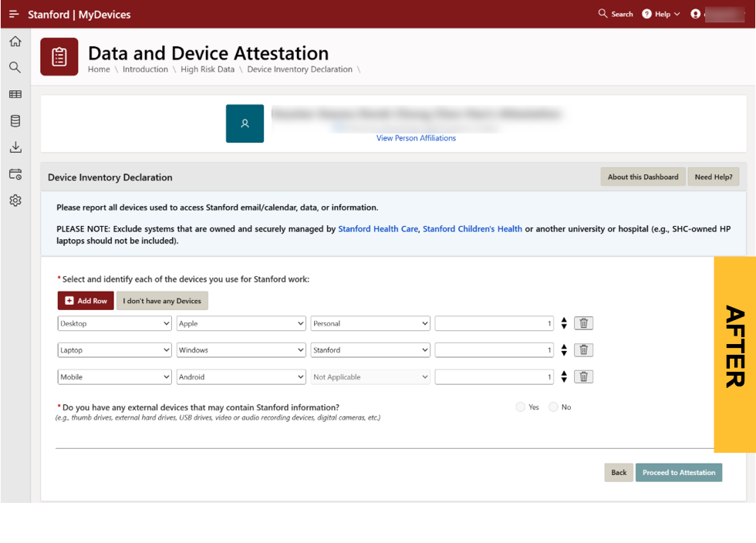Image resolution: width=756 pixels, height=543 pixels.
Task: Open the sidebar search magnifier icon
Action: pyautogui.click(x=15, y=67)
